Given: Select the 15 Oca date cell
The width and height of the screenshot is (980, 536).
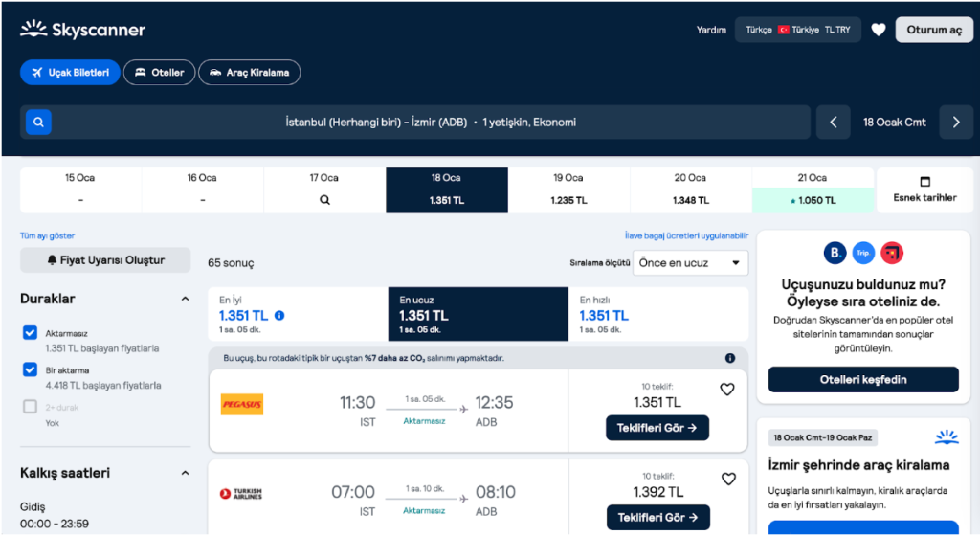Looking at the screenshot, I should click(80, 190).
